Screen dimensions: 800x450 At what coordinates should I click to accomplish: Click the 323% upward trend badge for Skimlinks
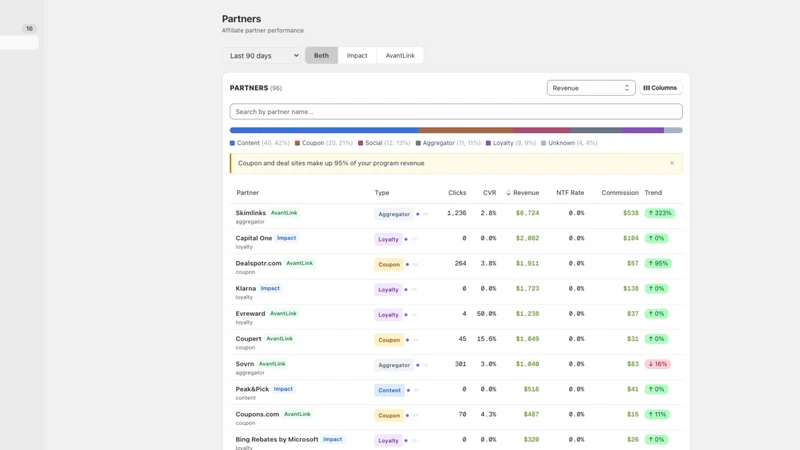[x=660, y=213]
